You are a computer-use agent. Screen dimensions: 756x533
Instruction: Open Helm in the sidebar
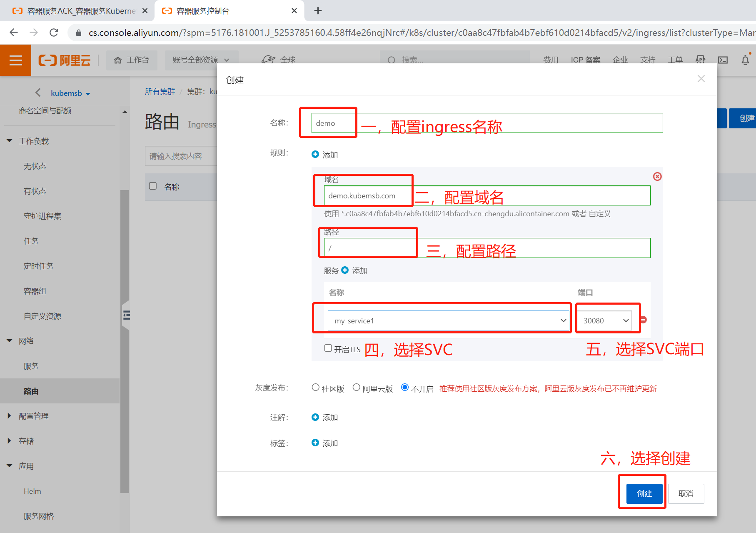[32, 491]
